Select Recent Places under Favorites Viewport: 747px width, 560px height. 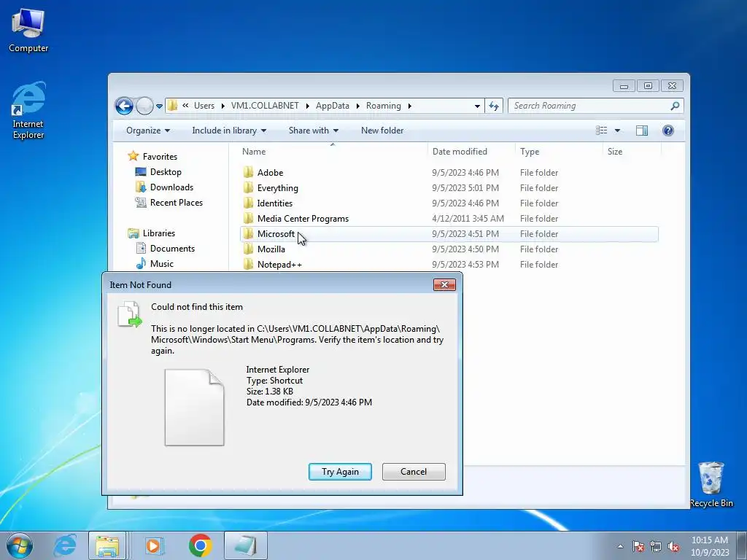[x=169, y=203]
